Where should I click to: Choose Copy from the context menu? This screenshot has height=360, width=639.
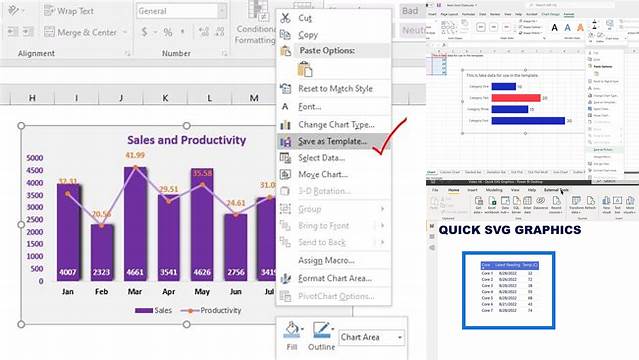pyautogui.click(x=333, y=35)
